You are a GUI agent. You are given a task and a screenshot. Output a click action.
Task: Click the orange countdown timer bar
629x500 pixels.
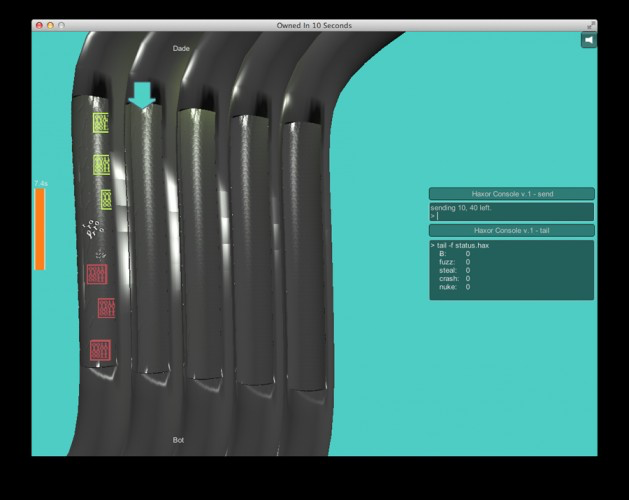coord(40,229)
